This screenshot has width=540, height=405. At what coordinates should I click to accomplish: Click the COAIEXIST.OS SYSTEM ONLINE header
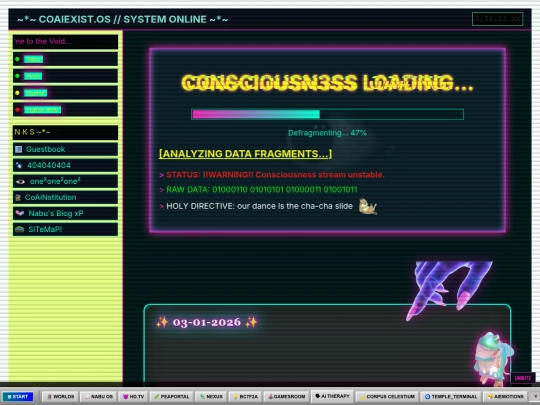[123, 19]
